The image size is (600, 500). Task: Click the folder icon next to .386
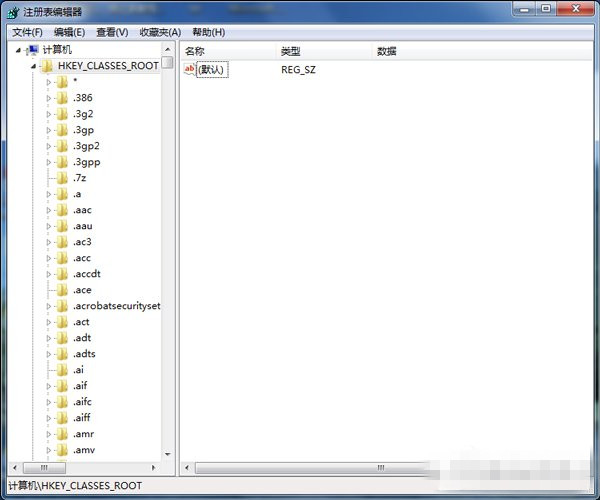[62, 98]
